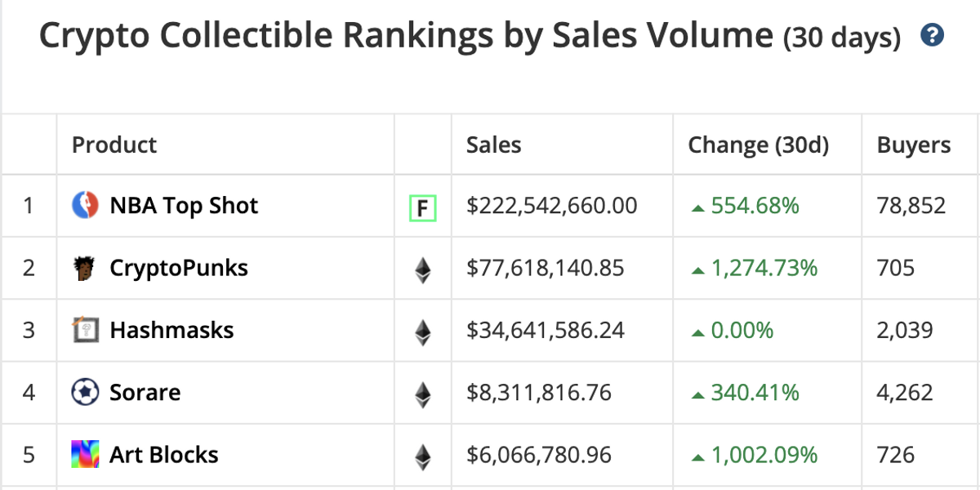Click the CryptoPunks avatar icon

(x=86, y=268)
